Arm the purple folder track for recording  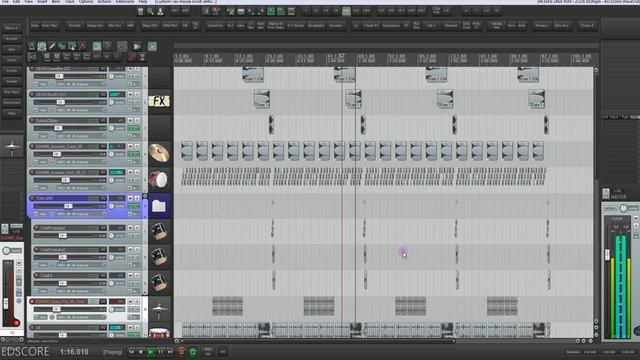click(32, 198)
